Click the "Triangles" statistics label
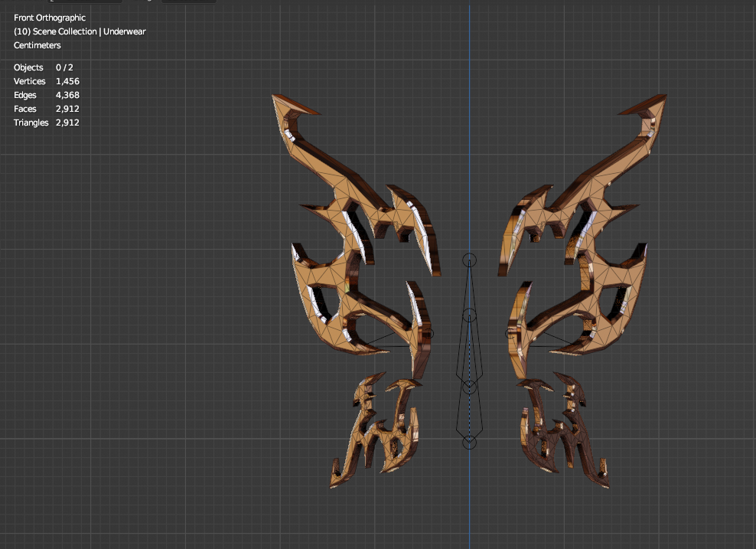 click(31, 123)
